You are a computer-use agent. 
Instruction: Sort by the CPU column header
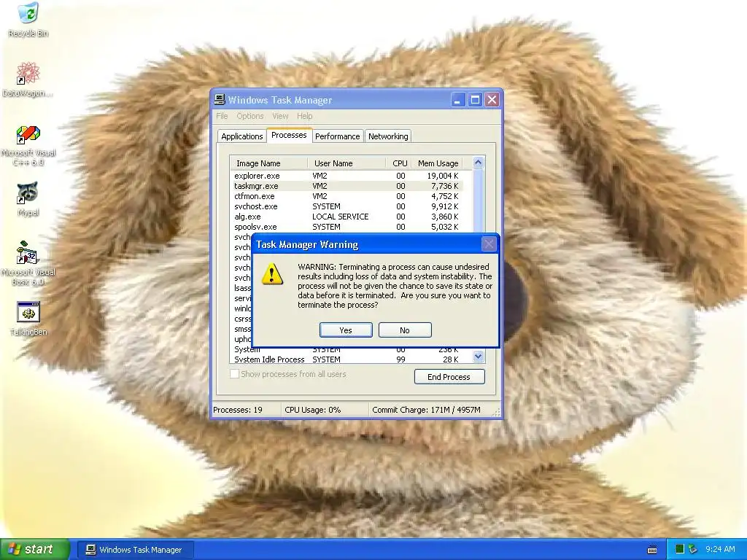coord(398,163)
